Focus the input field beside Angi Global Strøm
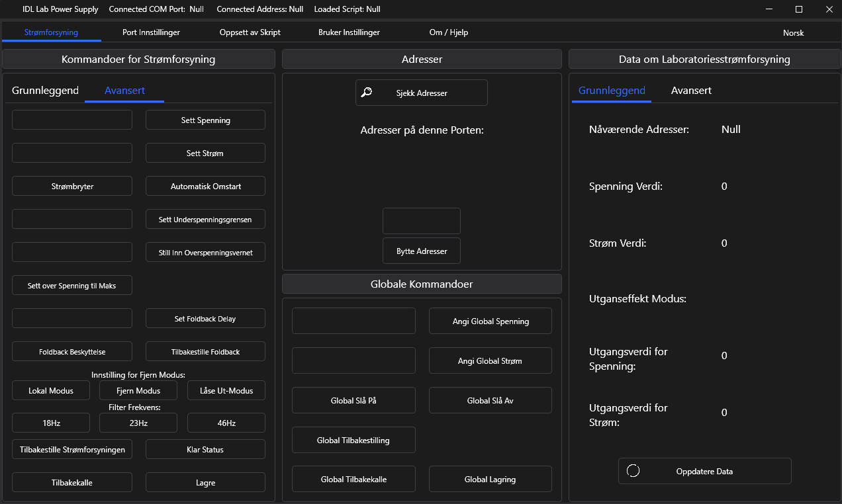 click(353, 361)
